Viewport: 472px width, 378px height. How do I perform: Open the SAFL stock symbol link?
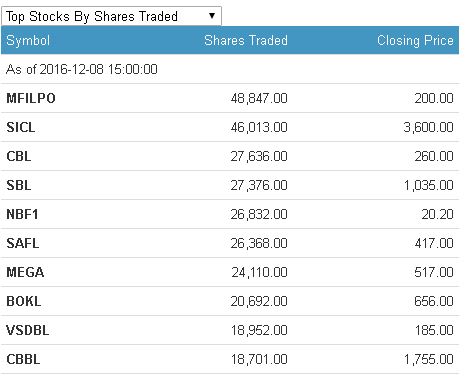coord(23,243)
